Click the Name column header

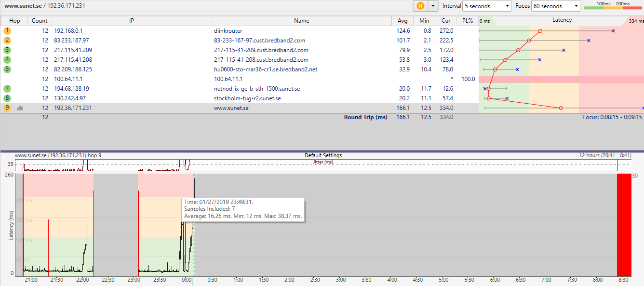click(301, 21)
